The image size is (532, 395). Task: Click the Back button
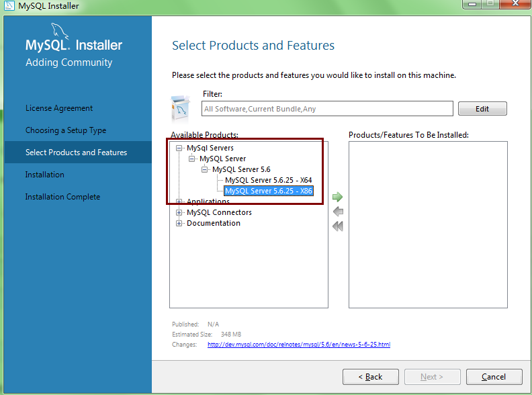pyautogui.click(x=371, y=377)
